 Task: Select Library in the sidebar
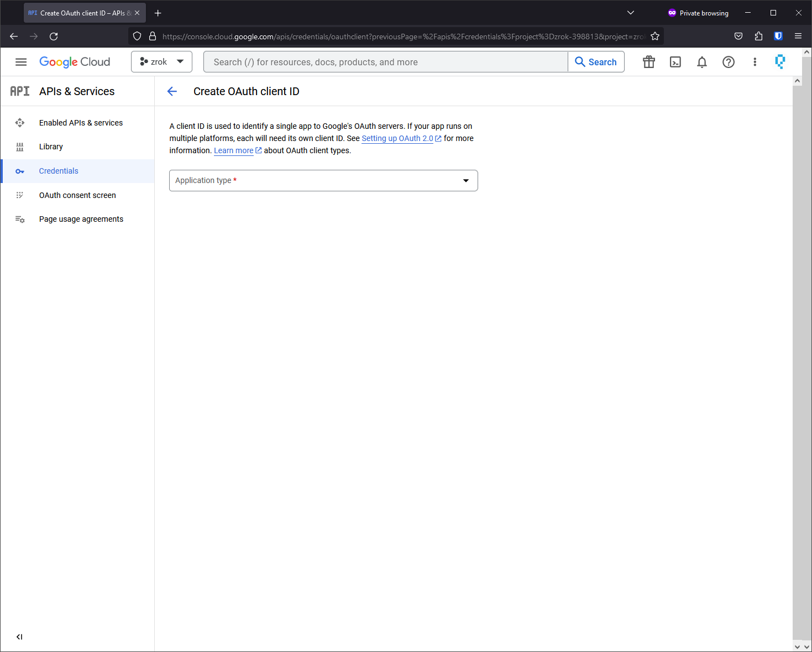click(x=51, y=147)
